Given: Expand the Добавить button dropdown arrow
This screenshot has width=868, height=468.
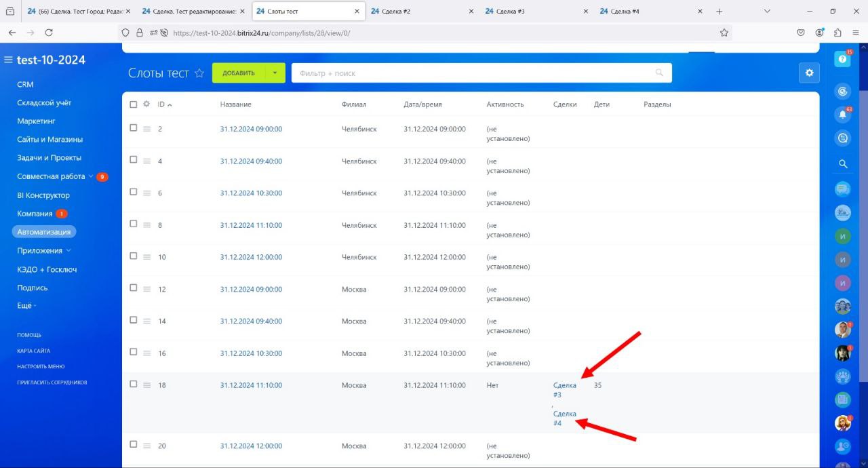Looking at the screenshot, I should 275,73.
